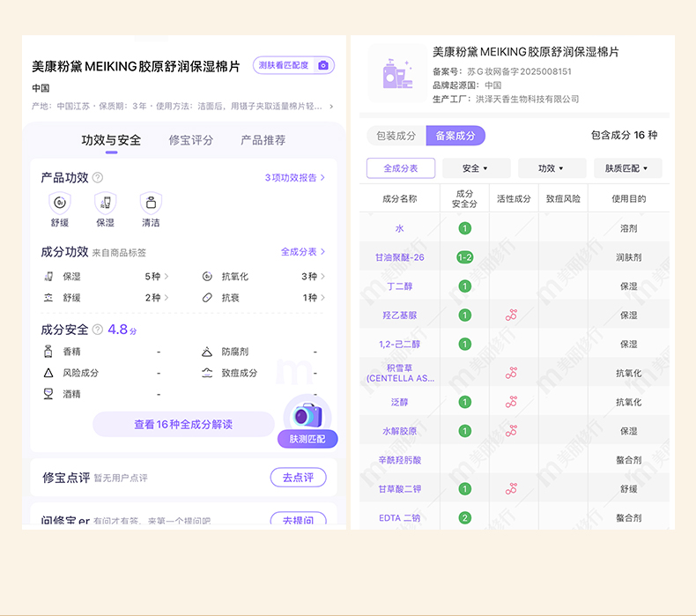Click the help icon beside 产品功效

(x=98, y=178)
